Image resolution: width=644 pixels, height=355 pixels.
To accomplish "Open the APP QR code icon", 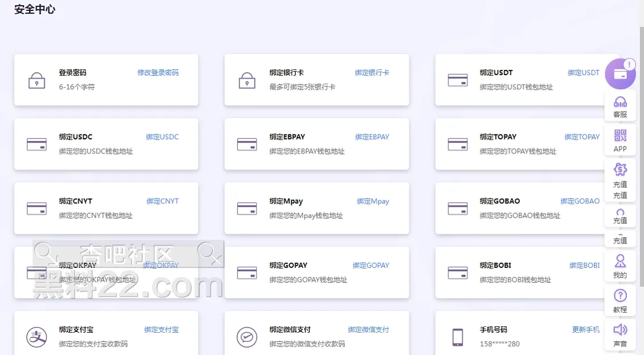I will point(620,136).
